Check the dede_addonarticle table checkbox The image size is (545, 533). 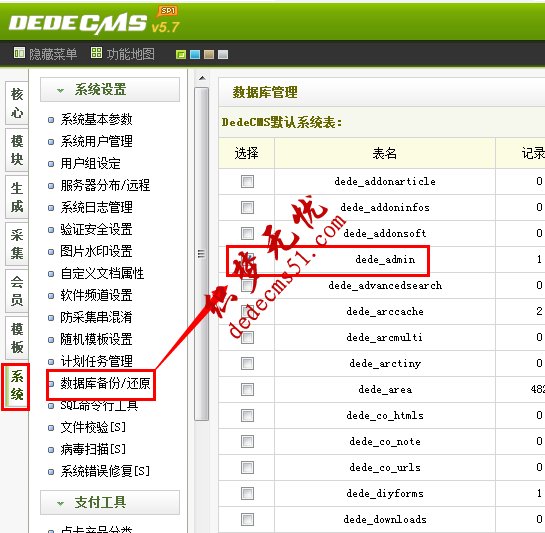[247, 181]
